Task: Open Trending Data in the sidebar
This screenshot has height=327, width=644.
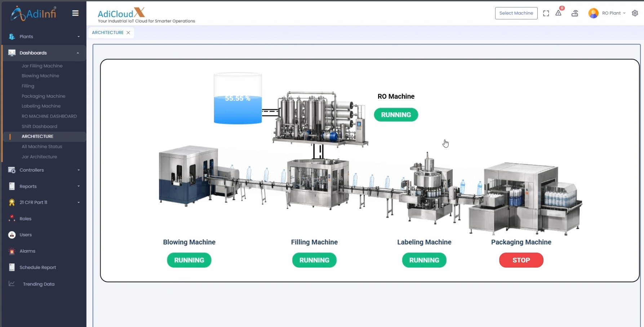Action: click(39, 284)
